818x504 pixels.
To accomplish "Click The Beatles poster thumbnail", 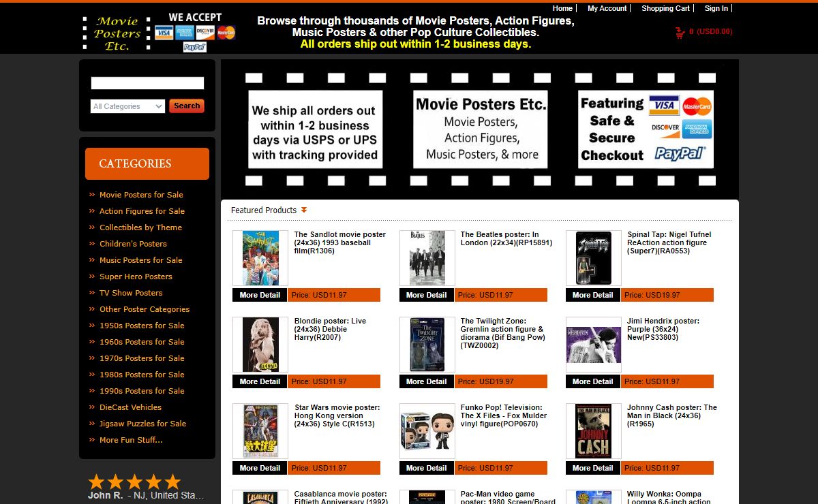I will pyautogui.click(x=427, y=258).
